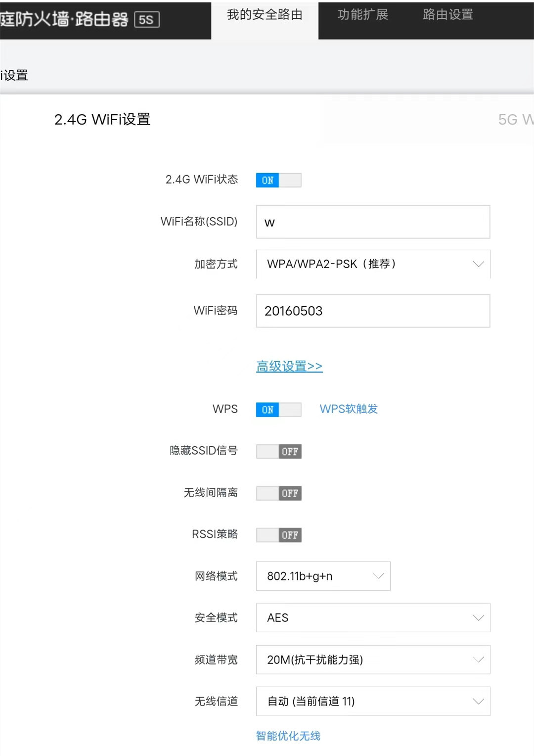Select the WiFi密码 password field

(x=372, y=311)
